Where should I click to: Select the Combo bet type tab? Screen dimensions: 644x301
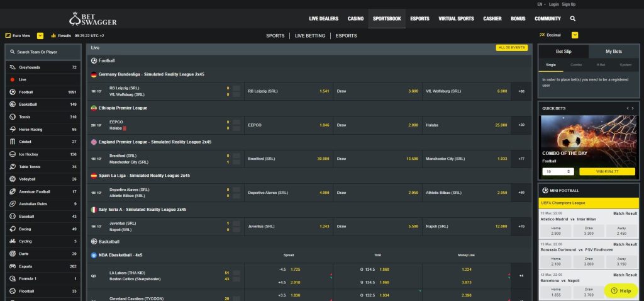tap(576, 65)
